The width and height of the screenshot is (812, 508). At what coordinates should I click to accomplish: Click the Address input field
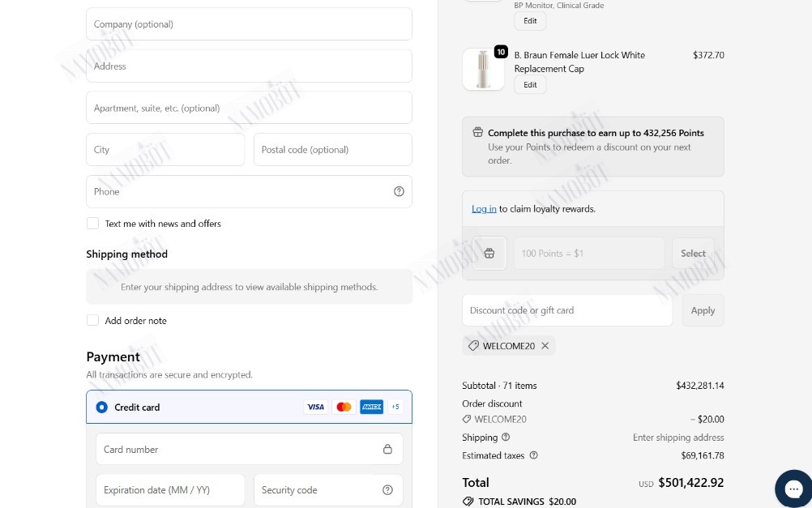tap(249, 66)
